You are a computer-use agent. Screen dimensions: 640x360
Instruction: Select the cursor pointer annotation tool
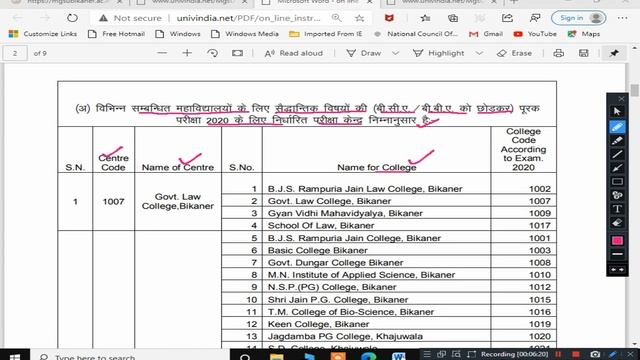pyautogui.click(x=617, y=111)
